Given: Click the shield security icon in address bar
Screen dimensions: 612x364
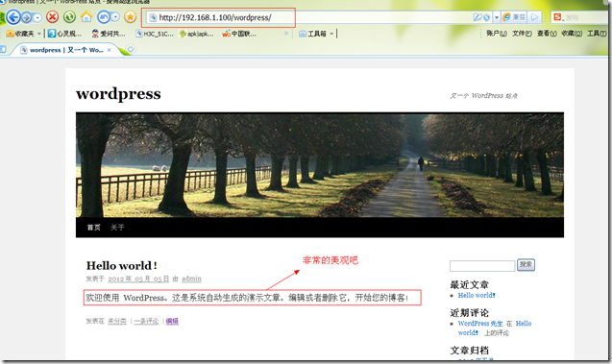Looking at the screenshot, I should tap(487, 17).
